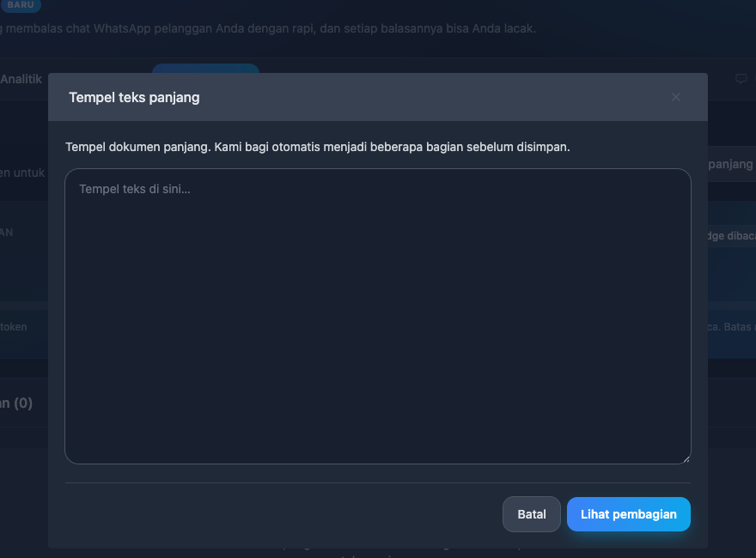The width and height of the screenshot is (756, 558).
Task: Click the Lihat pembagian button
Action: [629, 514]
